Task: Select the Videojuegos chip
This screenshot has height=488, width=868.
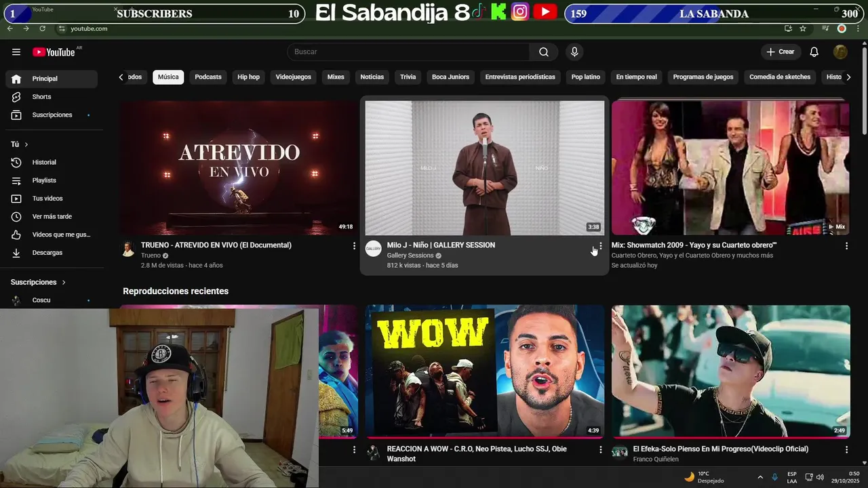Action: tap(293, 77)
